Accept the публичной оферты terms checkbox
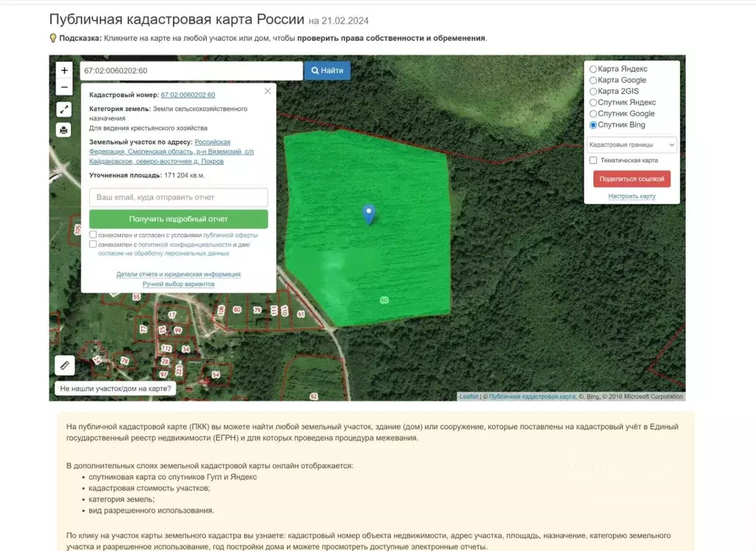The image size is (756, 551). [93, 235]
